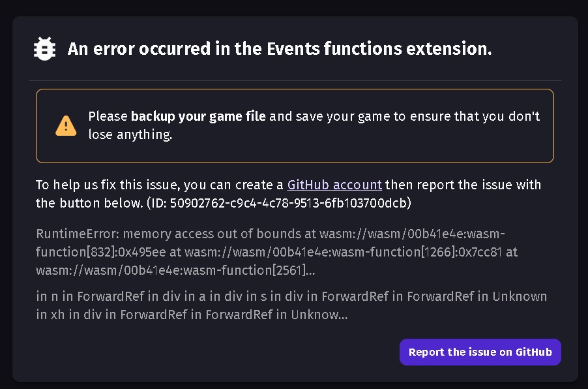Click the Report the issue on GitHub button
Image resolution: width=588 pixels, height=389 pixels.
pos(480,352)
